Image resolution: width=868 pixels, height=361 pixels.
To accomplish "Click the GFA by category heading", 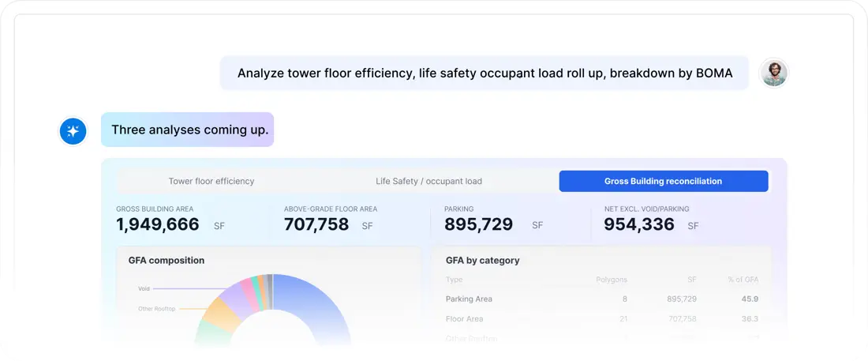I will point(482,260).
